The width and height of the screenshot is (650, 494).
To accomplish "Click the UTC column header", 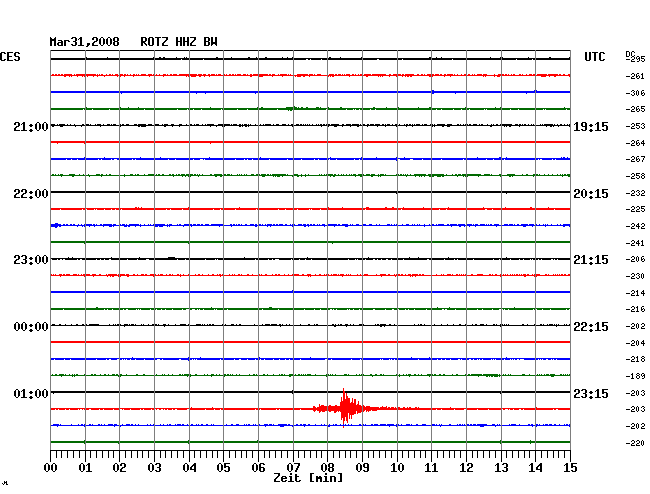I will pos(594,57).
